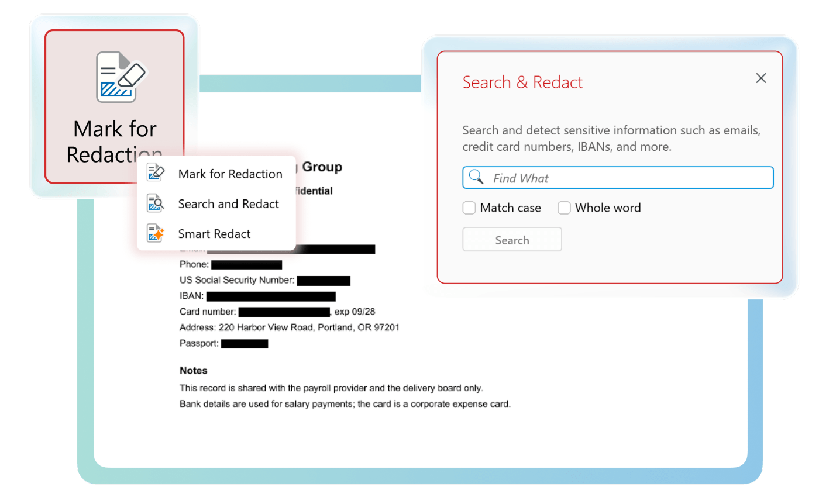The width and height of the screenshot is (819, 504).
Task: Click the Mark for Redaction menu icon
Action: 156,174
